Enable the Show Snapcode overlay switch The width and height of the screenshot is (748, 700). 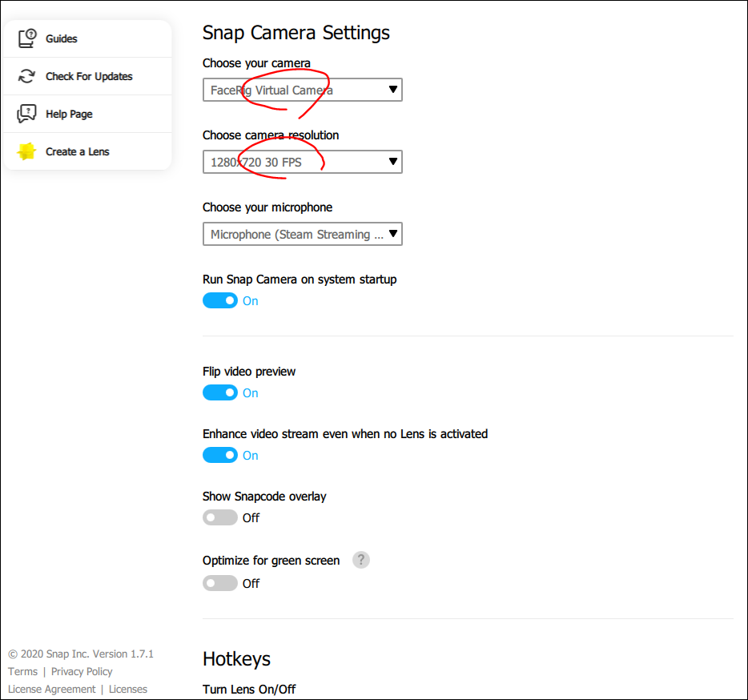(x=220, y=517)
